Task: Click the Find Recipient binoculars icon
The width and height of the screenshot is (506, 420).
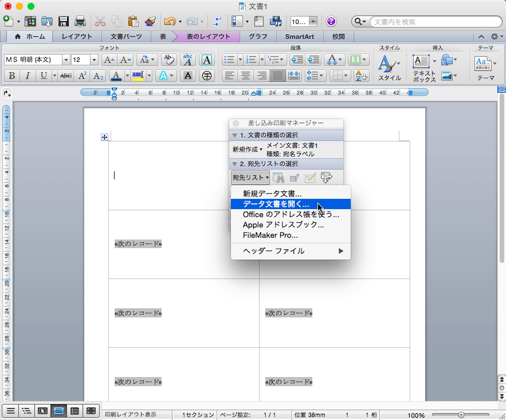Action: [x=278, y=178]
